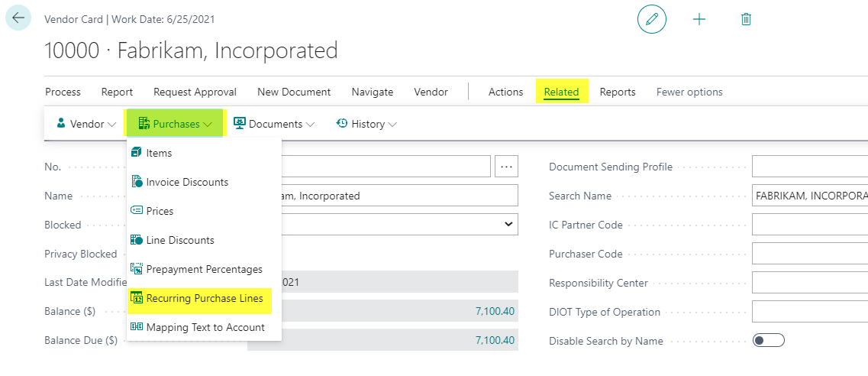Choose Line Discounts menu entry
This screenshot has height=376, width=868.
(205, 240)
